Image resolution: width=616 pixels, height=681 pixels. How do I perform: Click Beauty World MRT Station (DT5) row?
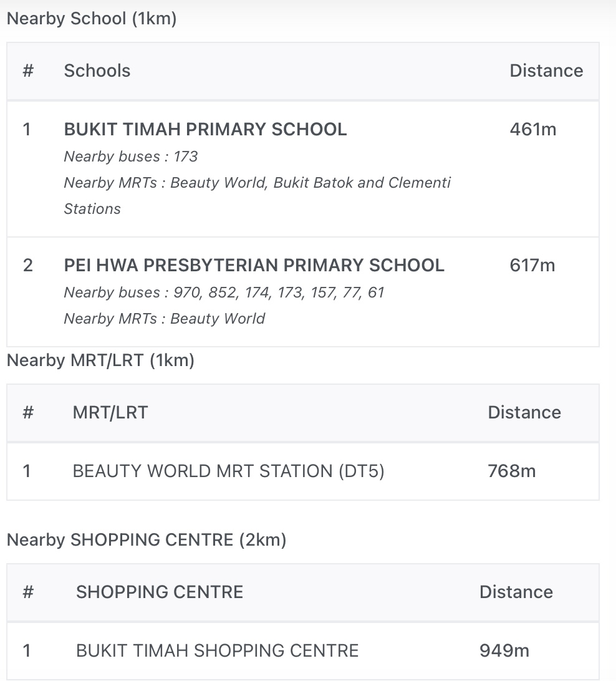228,471
